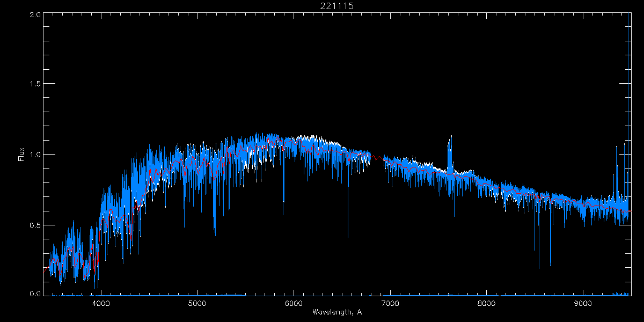Click the 1.0 flux tick label
The image size is (644, 322).
pyautogui.click(x=35, y=155)
